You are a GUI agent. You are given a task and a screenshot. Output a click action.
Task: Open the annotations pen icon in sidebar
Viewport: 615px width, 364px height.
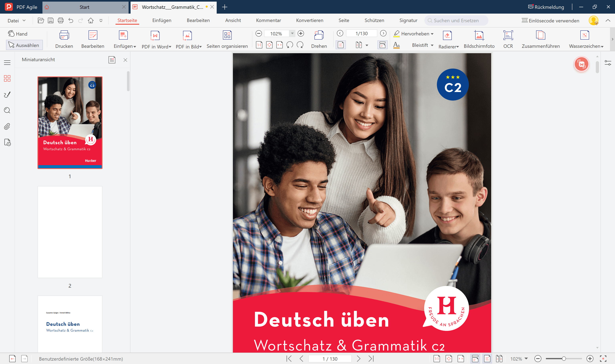7,94
